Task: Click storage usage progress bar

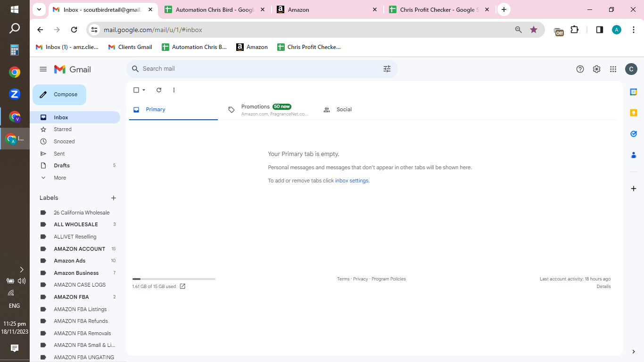Action: [174, 279]
